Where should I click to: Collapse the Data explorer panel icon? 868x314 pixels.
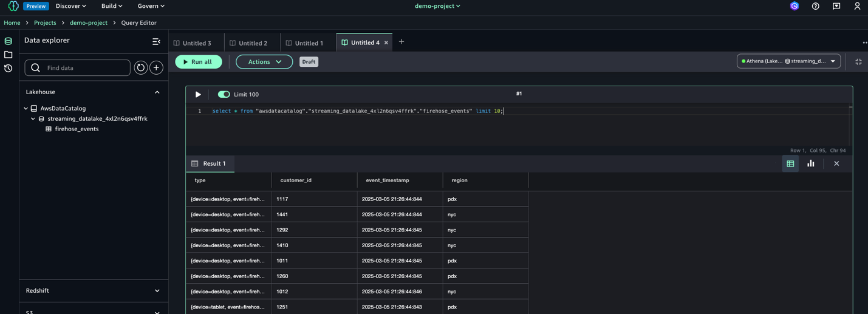[156, 41]
